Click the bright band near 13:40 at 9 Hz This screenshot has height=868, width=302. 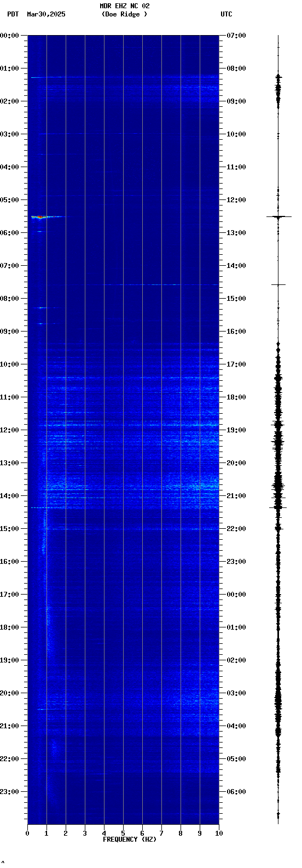coord(200,486)
